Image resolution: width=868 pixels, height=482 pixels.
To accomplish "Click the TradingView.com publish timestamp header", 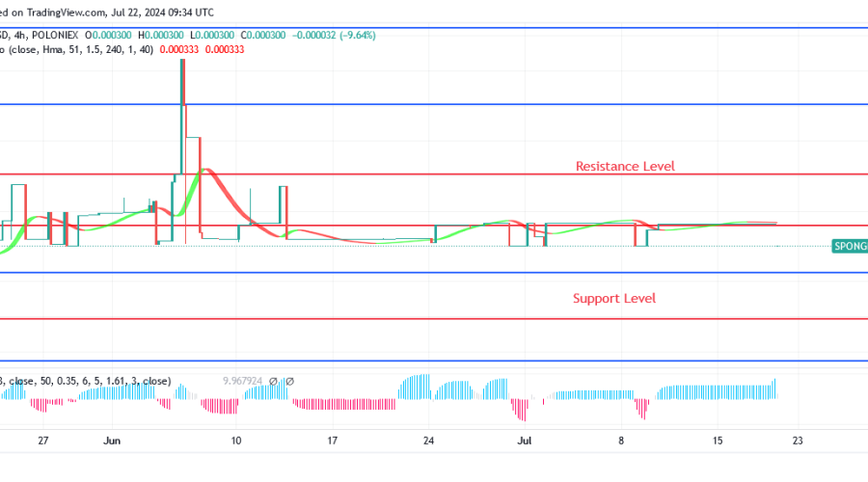I will pyautogui.click(x=107, y=13).
